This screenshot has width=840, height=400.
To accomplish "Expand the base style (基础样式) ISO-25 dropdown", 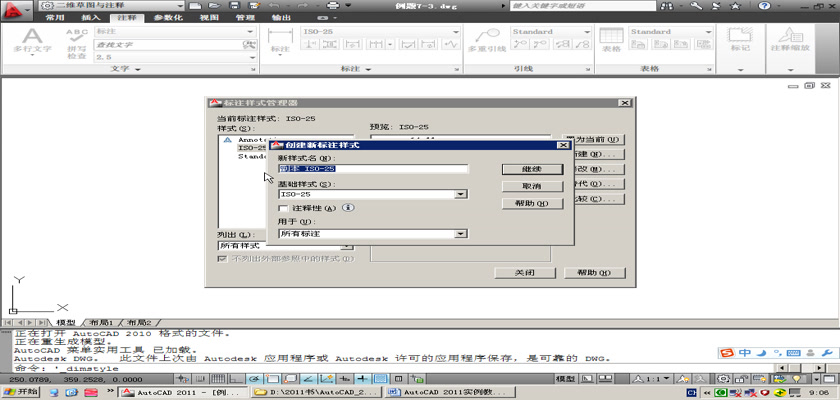I will coord(461,194).
